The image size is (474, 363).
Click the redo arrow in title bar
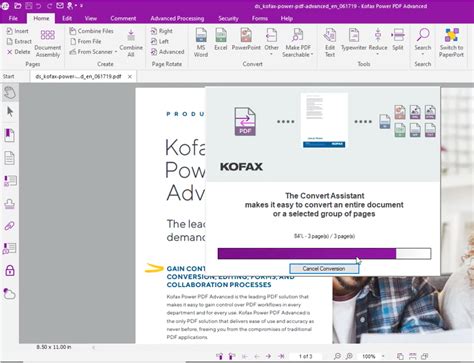point(49,6)
